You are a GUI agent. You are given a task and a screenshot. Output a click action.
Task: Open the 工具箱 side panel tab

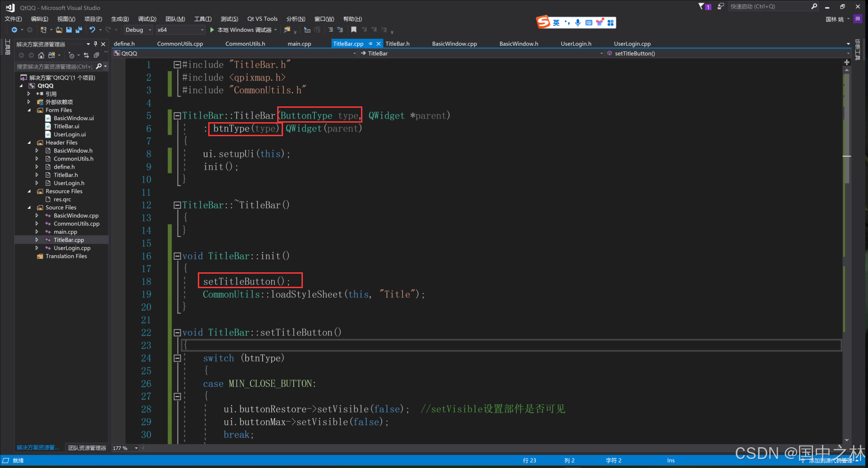tap(7, 47)
